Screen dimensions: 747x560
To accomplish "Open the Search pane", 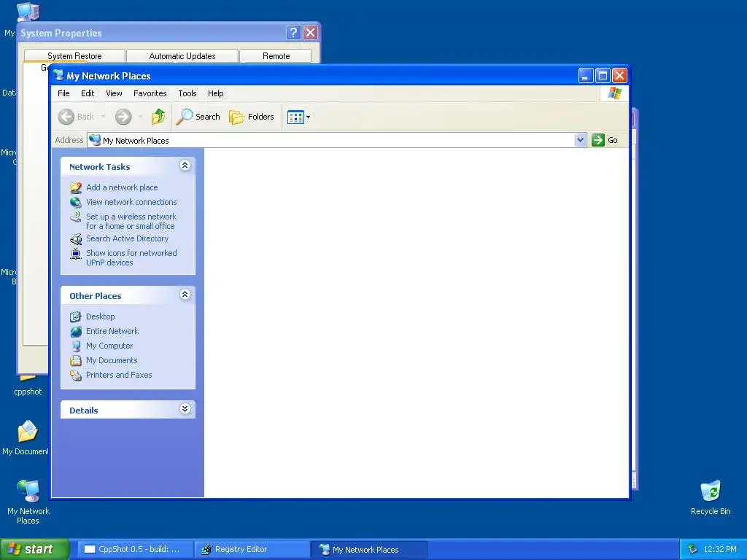I will pyautogui.click(x=198, y=117).
